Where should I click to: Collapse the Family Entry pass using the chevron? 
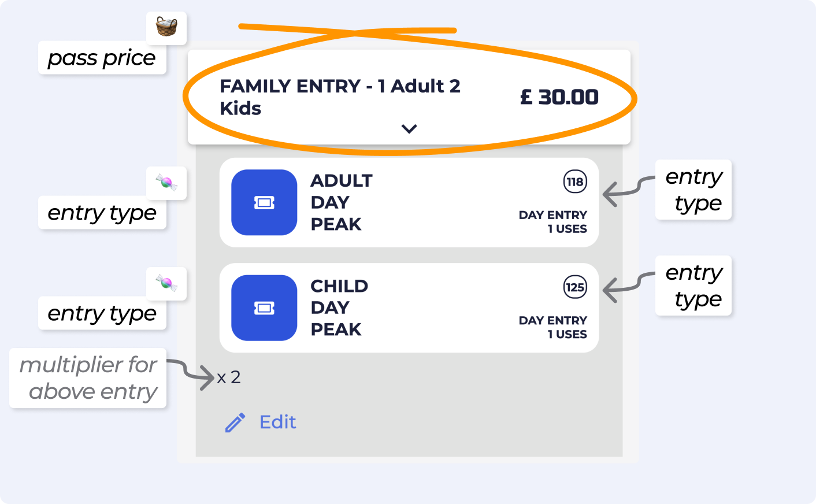[409, 129]
